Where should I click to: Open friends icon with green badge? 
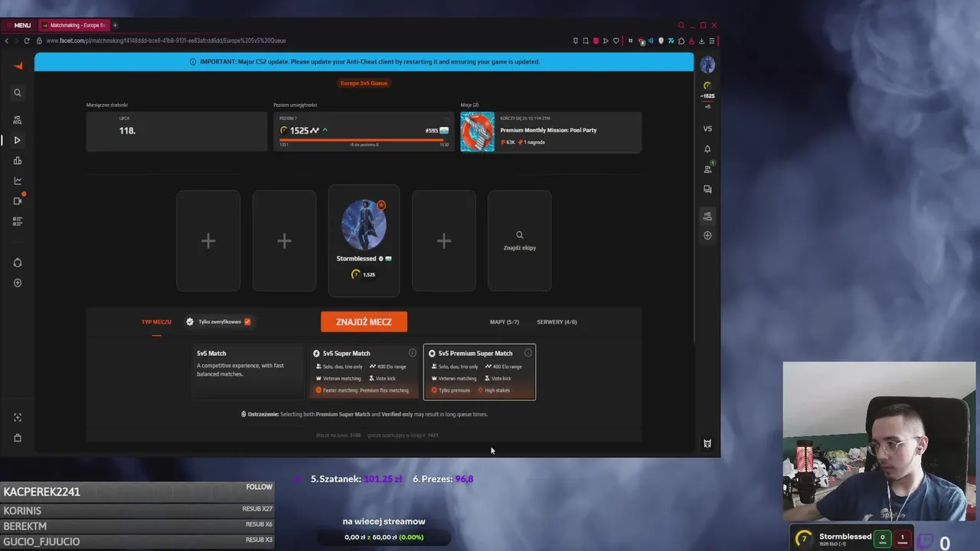pyautogui.click(x=708, y=168)
